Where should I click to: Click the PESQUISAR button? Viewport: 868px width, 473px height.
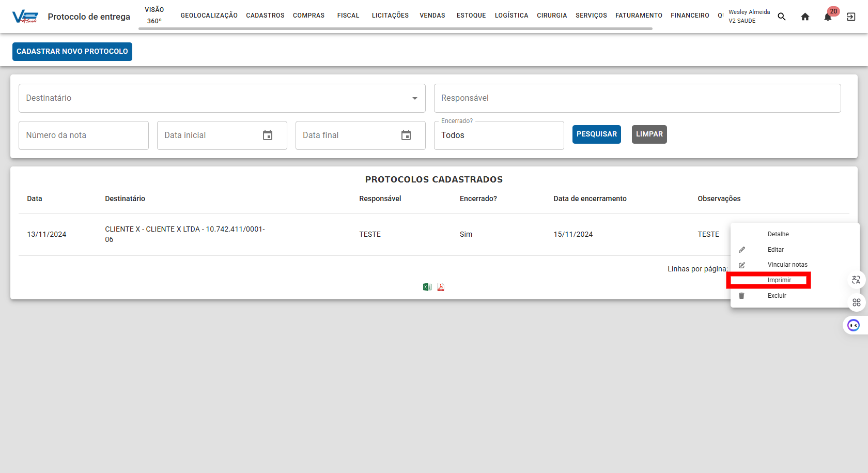pyautogui.click(x=597, y=134)
